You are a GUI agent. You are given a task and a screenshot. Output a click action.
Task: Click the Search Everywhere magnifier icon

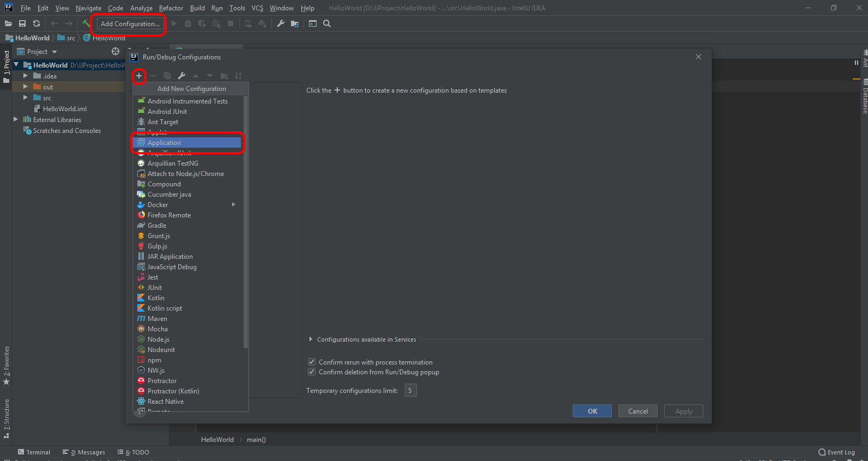tap(327, 23)
